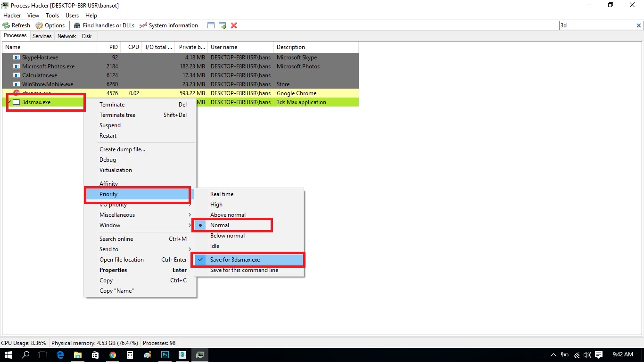This screenshot has height=362, width=644.
Task: Set priority to Idle
Action: point(249,246)
